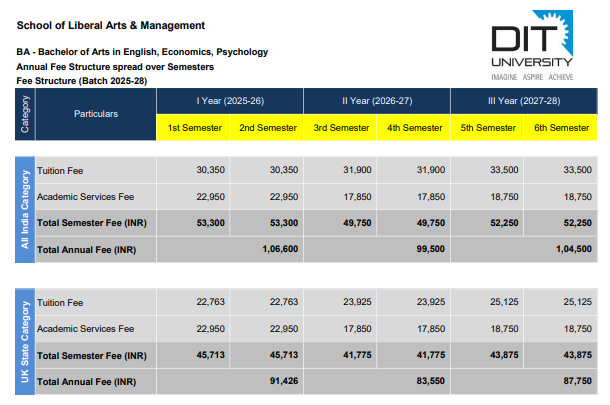Select the III Year (2027-28) header
610x405 pixels.
pyautogui.click(x=524, y=101)
